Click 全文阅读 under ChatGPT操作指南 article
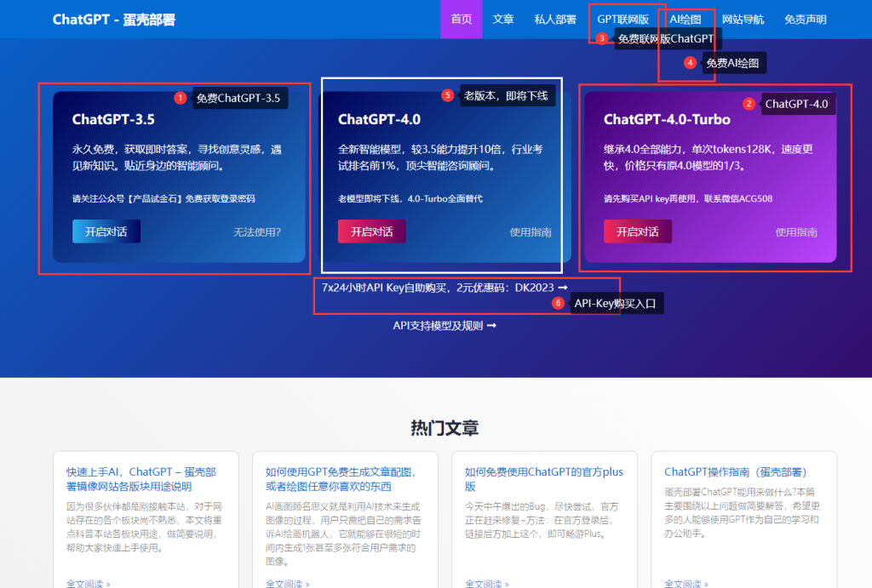The width and height of the screenshot is (872, 588). click(x=686, y=584)
